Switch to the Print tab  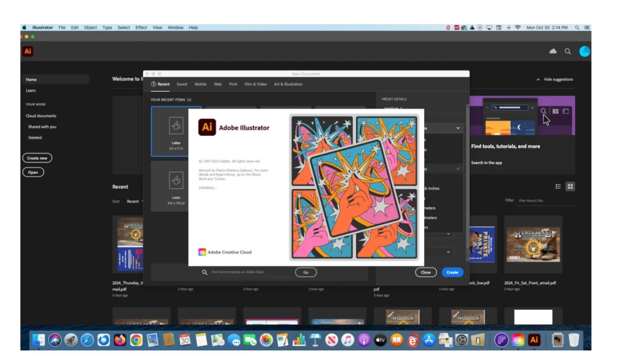click(233, 84)
